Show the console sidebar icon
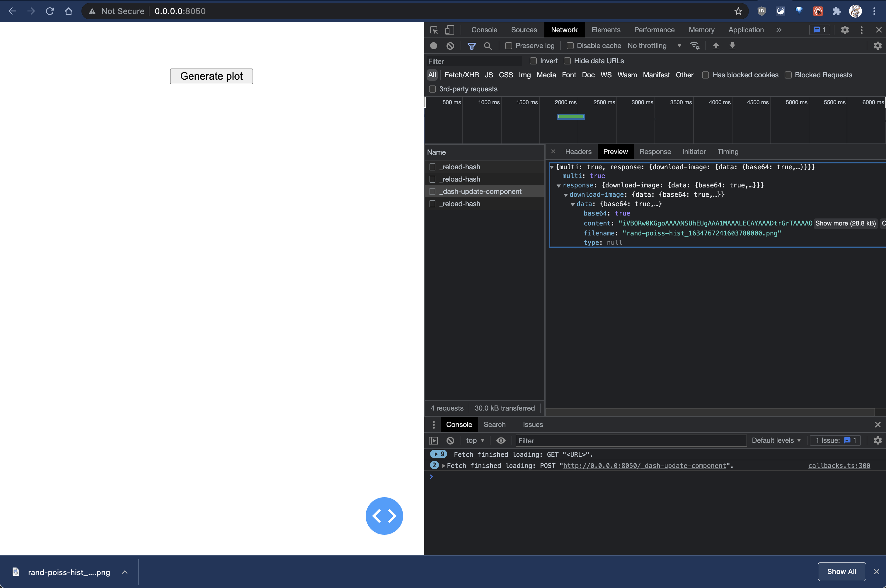886x588 pixels. pyautogui.click(x=433, y=441)
